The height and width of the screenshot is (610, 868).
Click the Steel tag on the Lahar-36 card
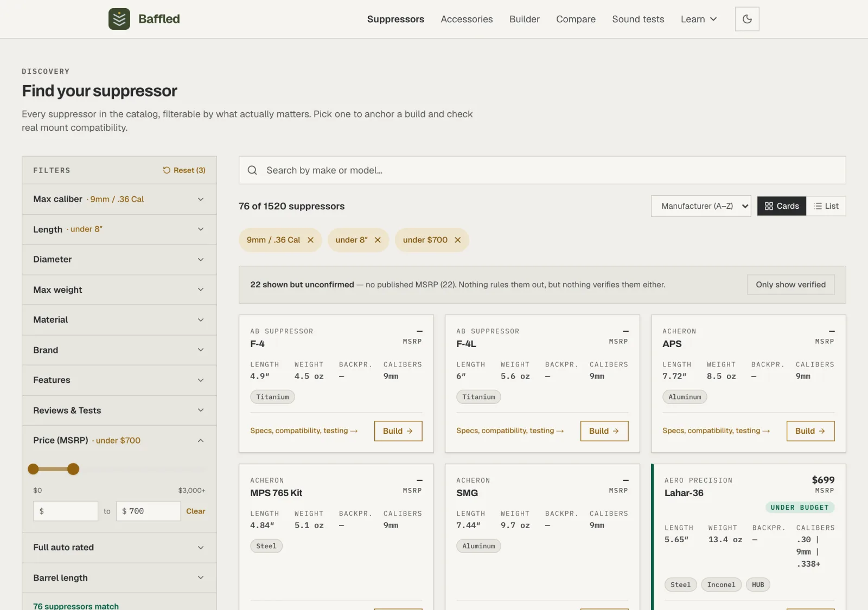(680, 585)
